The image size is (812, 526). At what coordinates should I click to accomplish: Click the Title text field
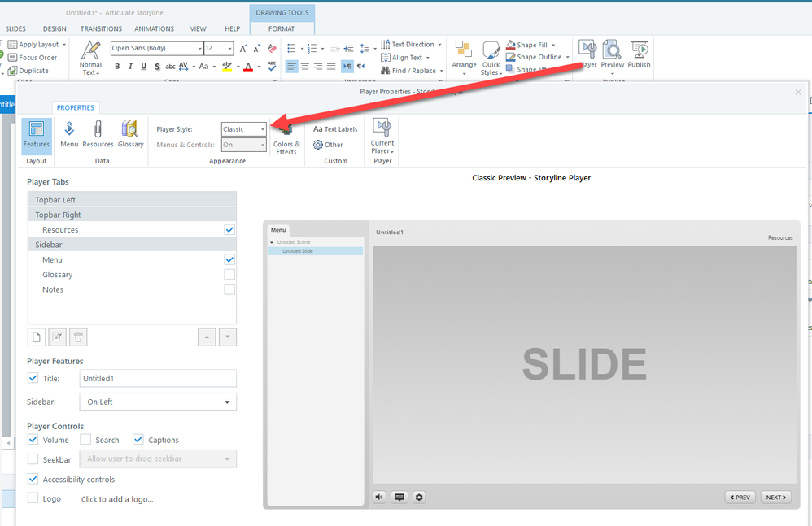[158, 378]
